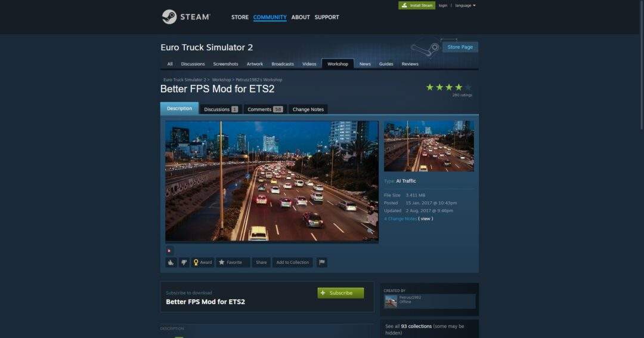The width and height of the screenshot is (644, 338).
Task: Select the News tab
Action: pos(365,64)
